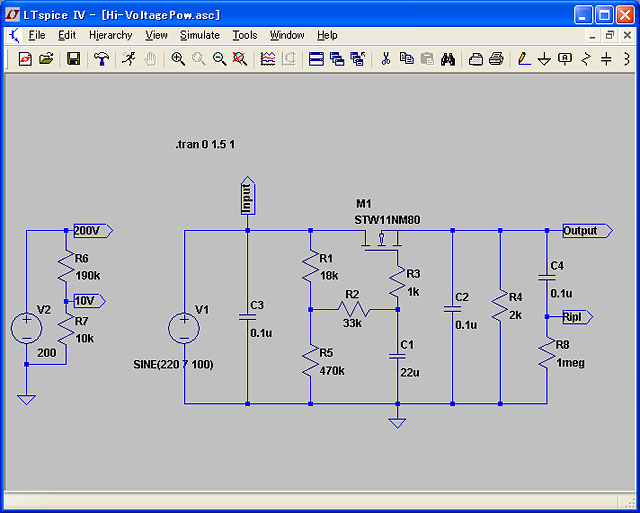Close all windows toolbar icon

pyautogui.click(x=358, y=60)
